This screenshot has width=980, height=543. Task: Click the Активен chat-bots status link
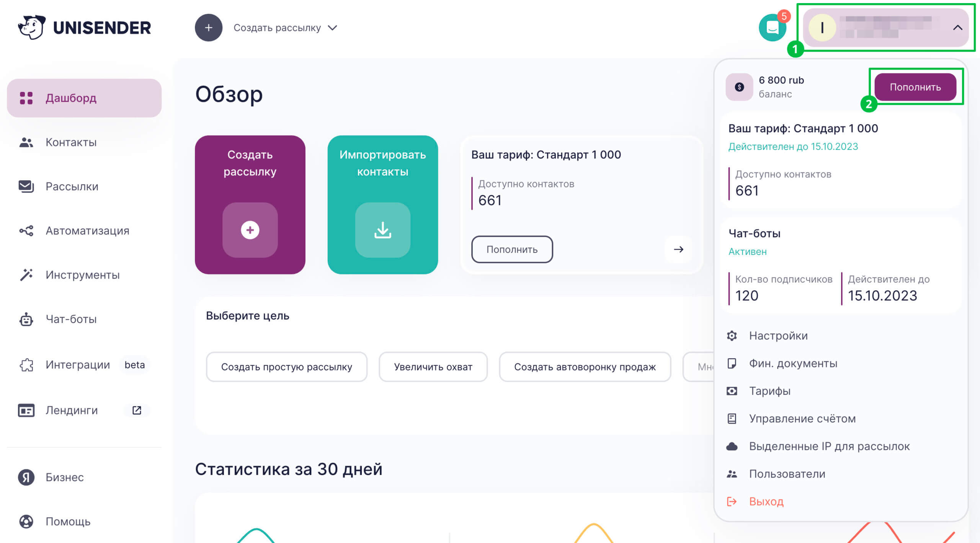tap(747, 252)
